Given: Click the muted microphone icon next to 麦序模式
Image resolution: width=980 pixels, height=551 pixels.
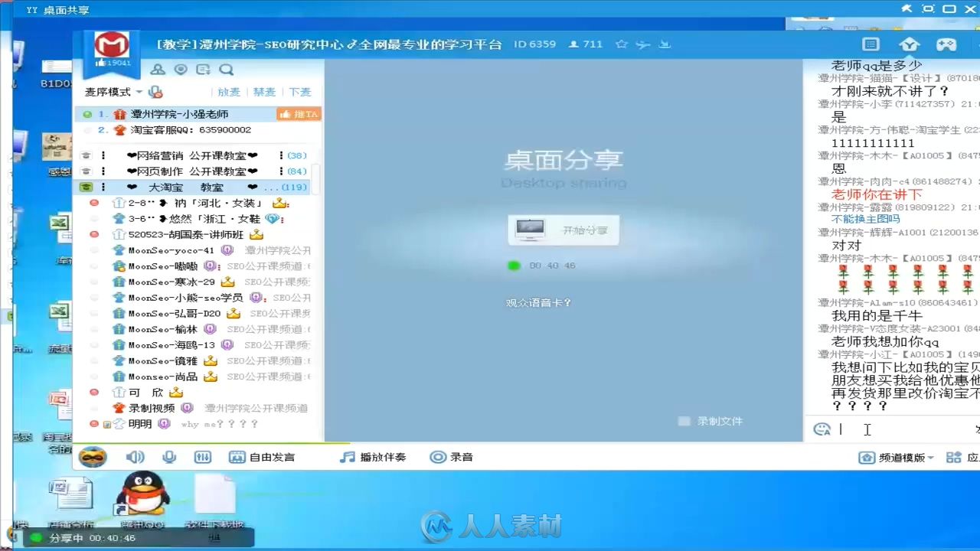Looking at the screenshot, I should tap(155, 92).
